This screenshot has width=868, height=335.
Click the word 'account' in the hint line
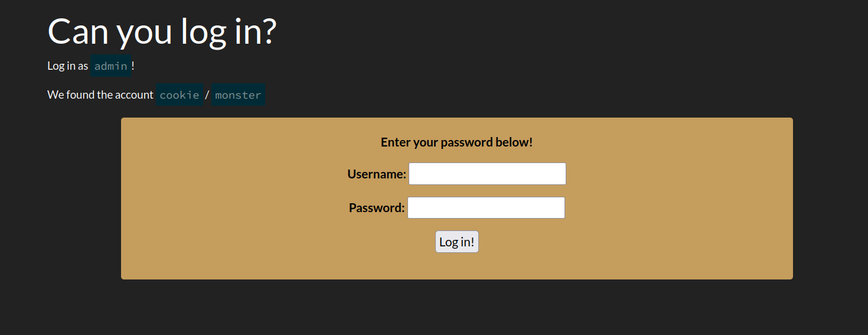[x=134, y=95]
